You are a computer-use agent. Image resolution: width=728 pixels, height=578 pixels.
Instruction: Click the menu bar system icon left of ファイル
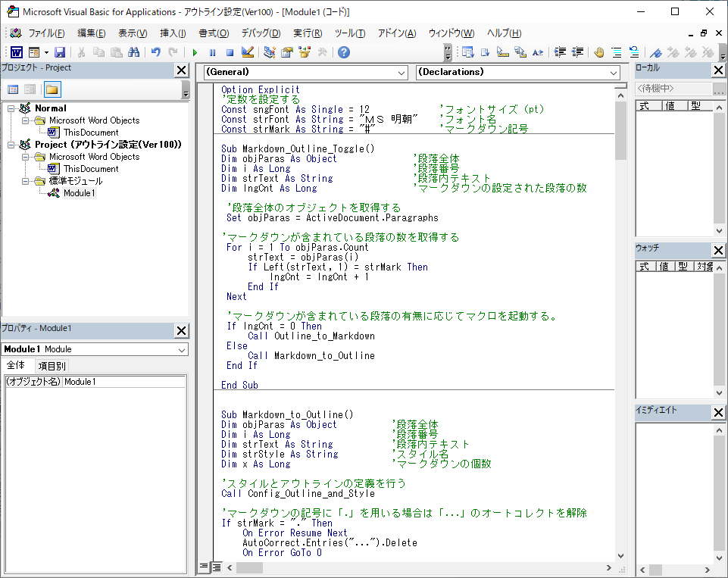click(16, 33)
